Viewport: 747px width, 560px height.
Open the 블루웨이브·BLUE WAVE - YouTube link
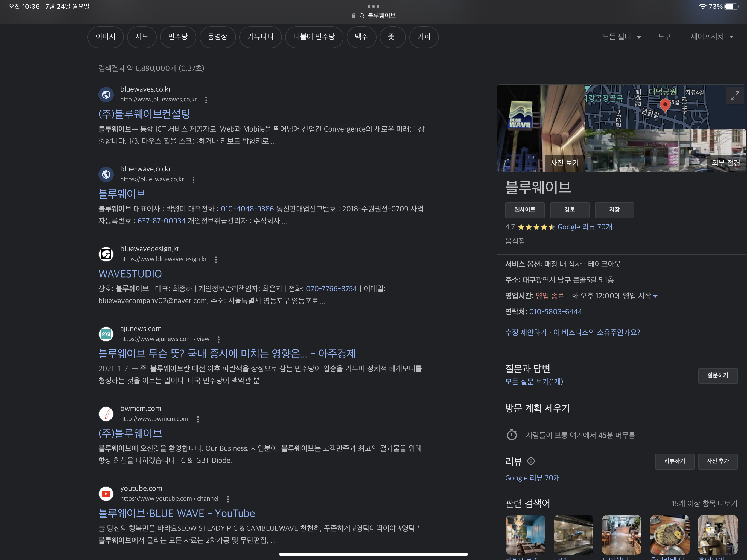(177, 514)
